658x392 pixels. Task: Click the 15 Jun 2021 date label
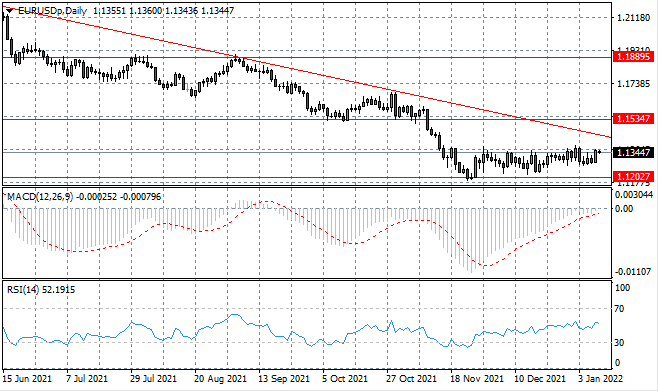27,379
